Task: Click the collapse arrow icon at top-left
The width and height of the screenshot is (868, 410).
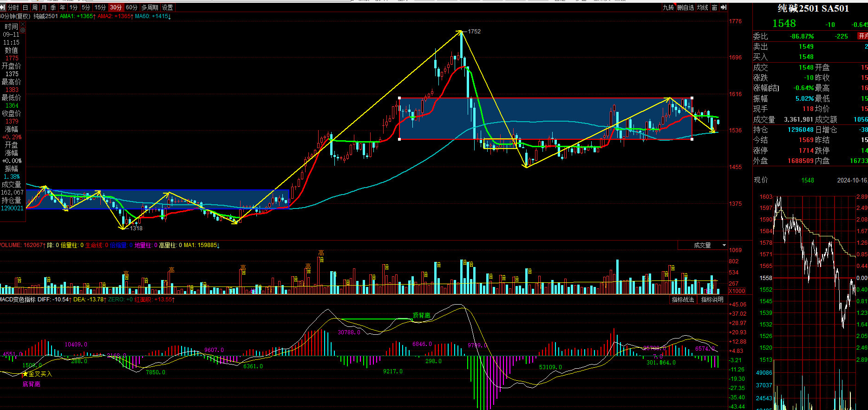Action: [3, 7]
